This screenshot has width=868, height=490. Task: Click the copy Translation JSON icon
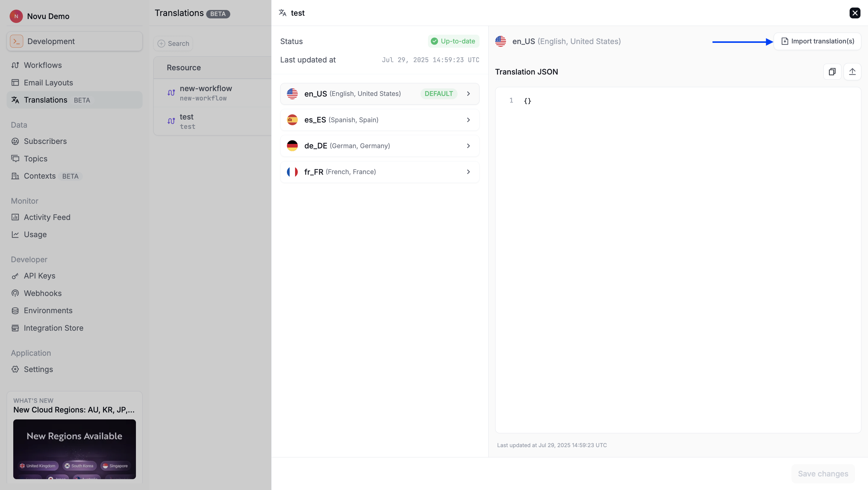pos(832,72)
